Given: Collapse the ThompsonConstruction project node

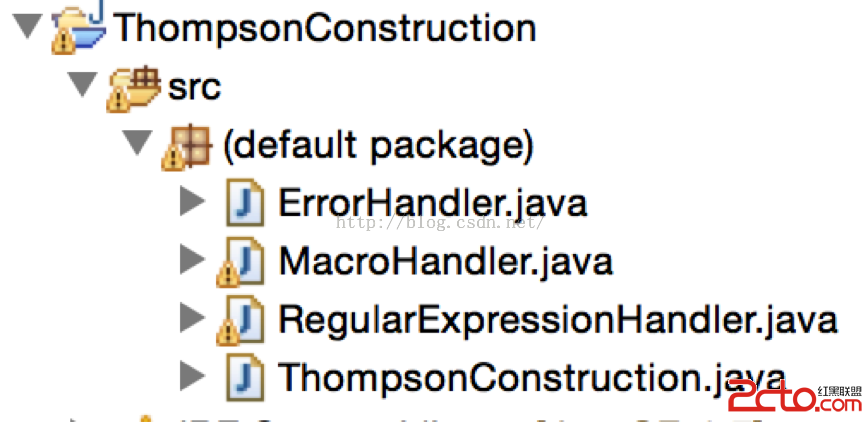Looking at the screenshot, I should [x=28, y=26].
